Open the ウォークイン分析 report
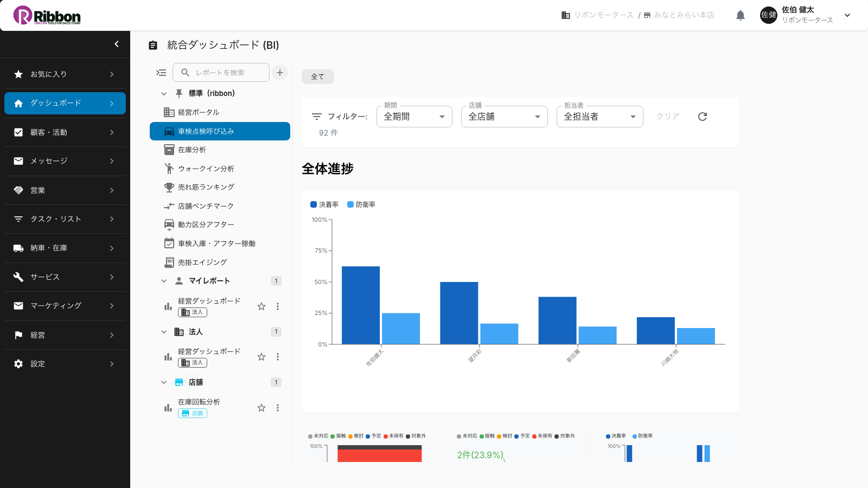Screen dimensions: 868x488 pyautogui.click(x=220, y=169)
